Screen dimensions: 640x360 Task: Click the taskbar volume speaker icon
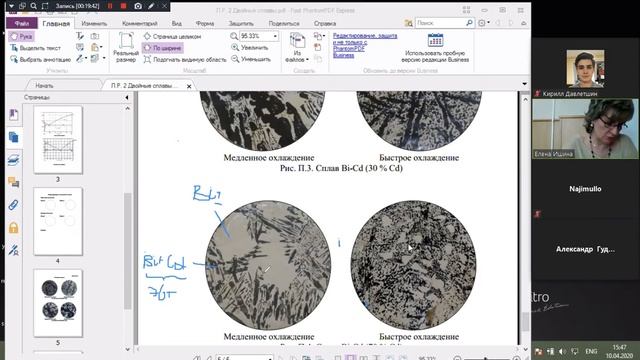(562, 351)
